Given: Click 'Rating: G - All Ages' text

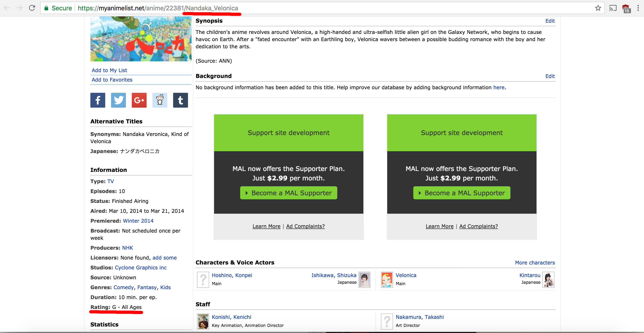Looking at the screenshot, I should pos(116,307).
